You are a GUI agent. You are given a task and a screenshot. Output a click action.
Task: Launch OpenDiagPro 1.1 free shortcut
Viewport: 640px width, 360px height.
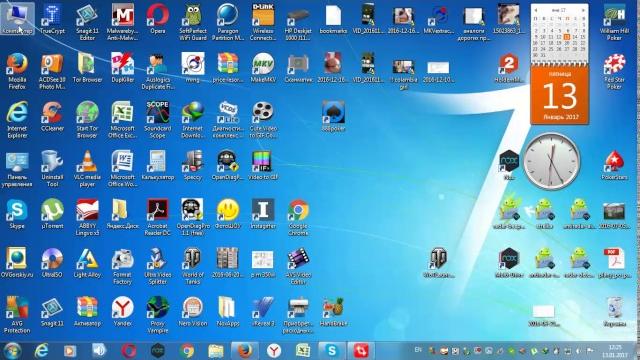tap(193, 218)
